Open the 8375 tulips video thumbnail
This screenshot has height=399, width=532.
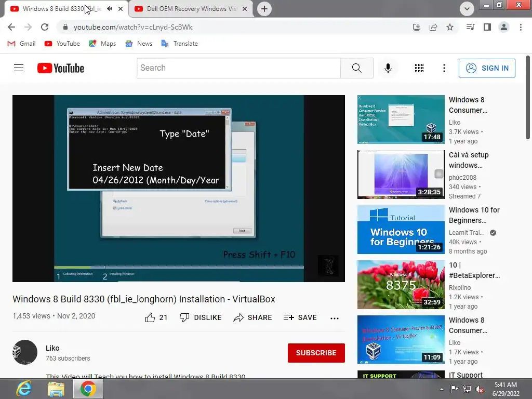(401, 284)
